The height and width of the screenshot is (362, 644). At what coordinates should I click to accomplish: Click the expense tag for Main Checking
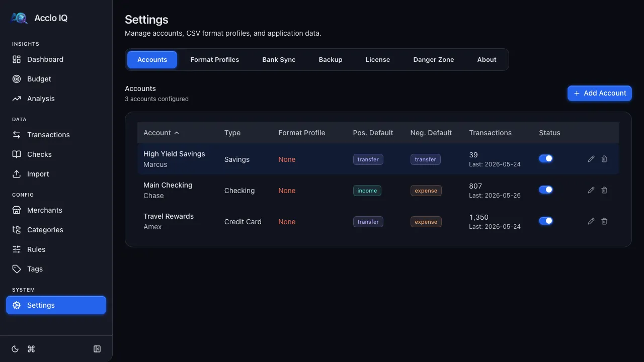[x=426, y=191]
